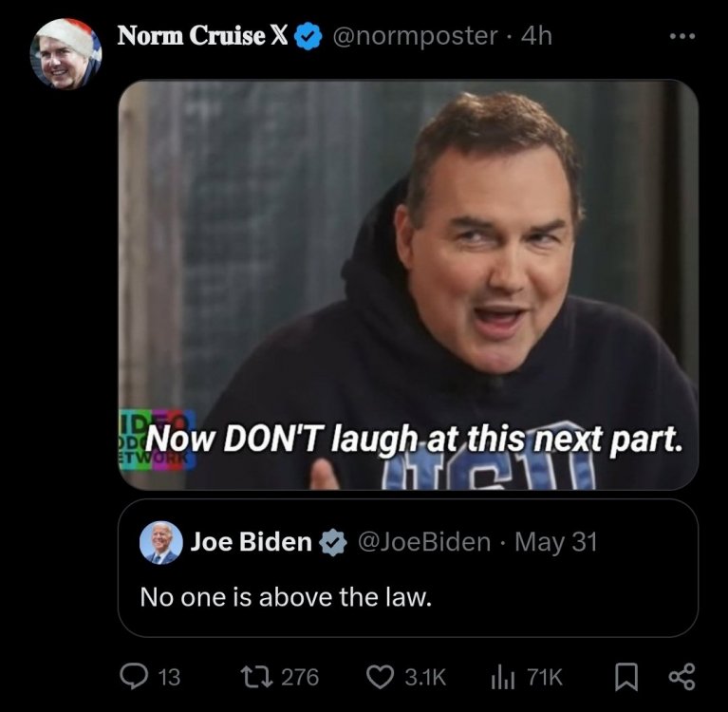The height and width of the screenshot is (712, 728).
Task: Click Joe Biden's gray verified badge
Action: pyautogui.click(x=331, y=542)
